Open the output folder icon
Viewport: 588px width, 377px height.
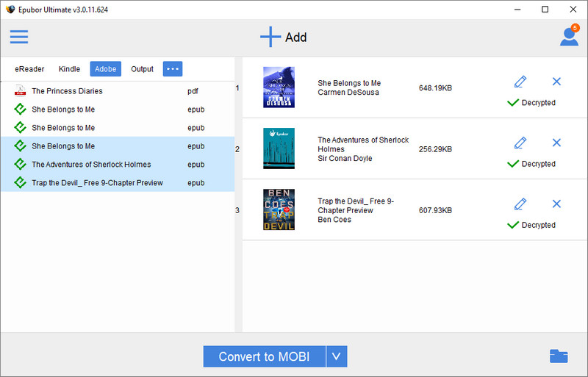(x=559, y=356)
